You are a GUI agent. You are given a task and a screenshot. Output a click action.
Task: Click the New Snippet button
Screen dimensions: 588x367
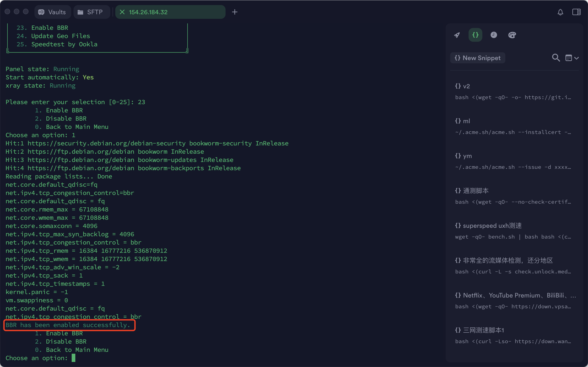[x=478, y=58]
